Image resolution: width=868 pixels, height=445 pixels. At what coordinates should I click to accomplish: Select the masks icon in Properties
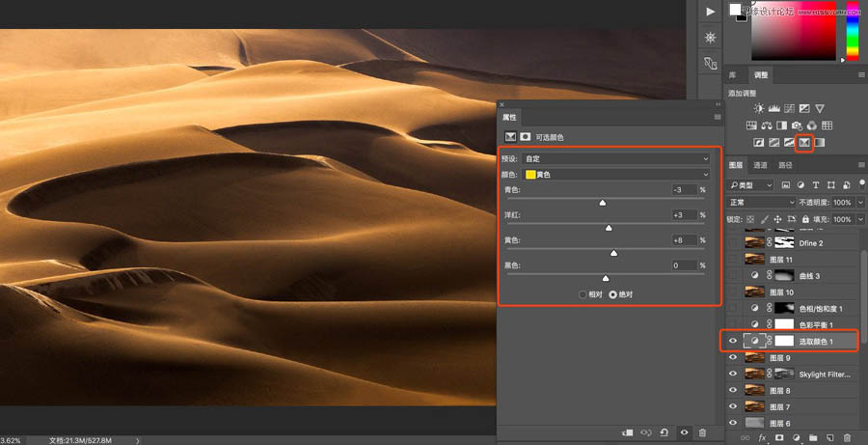point(525,137)
